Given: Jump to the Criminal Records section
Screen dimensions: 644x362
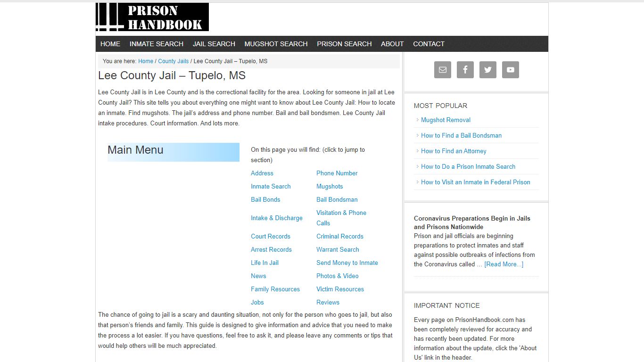Looking at the screenshot, I should tap(340, 236).
